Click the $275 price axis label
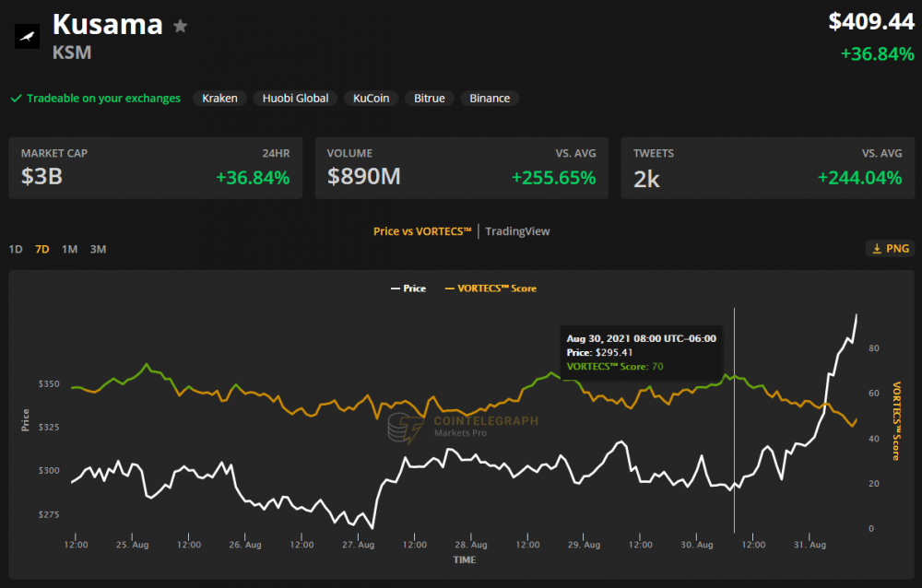This screenshot has width=922, height=588. pos(49,514)
